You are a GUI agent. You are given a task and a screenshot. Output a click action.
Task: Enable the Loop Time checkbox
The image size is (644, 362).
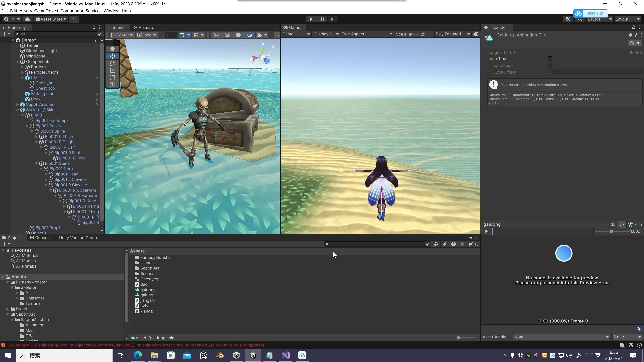point(550,59)
